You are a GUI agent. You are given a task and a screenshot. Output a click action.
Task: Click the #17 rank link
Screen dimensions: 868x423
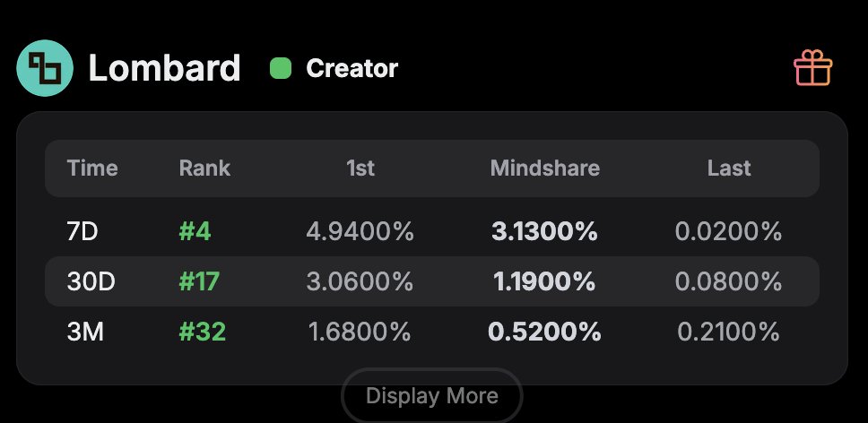click(x=199, y=281)
